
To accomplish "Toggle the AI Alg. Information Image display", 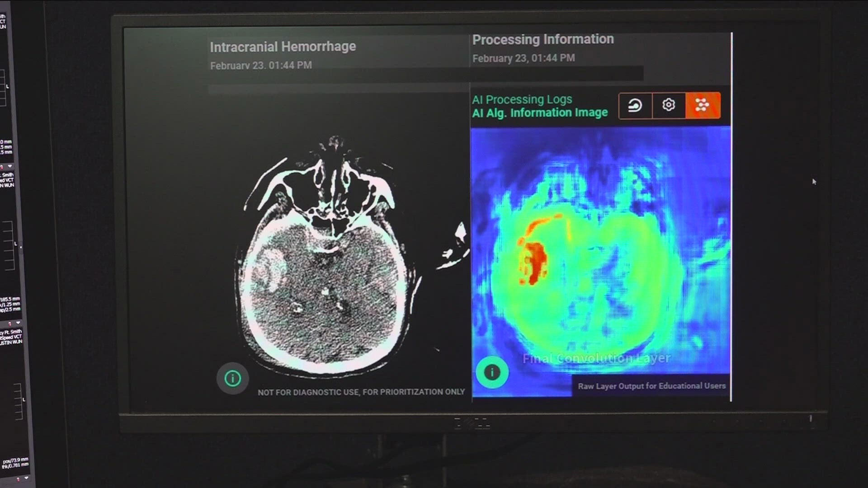I will tap(540, 113).
